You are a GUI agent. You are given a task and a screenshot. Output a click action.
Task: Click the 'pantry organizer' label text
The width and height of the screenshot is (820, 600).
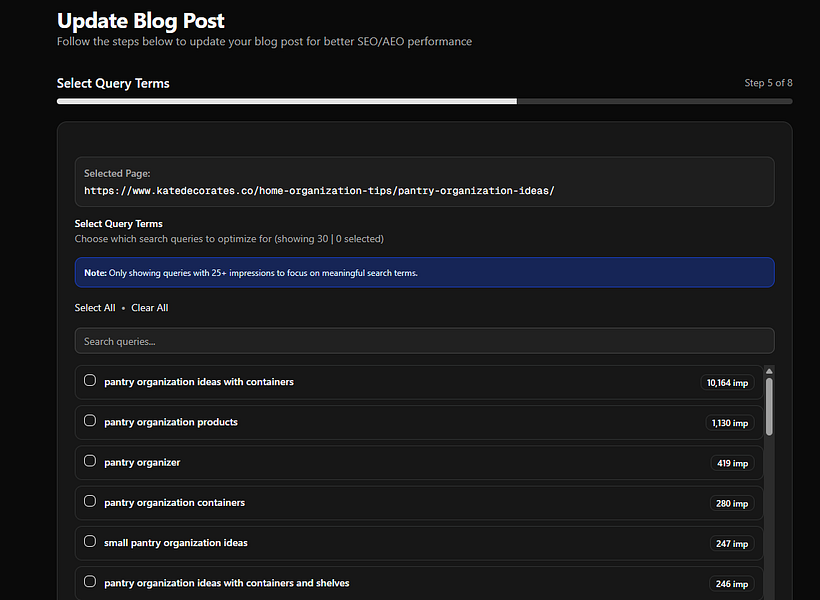142,462
